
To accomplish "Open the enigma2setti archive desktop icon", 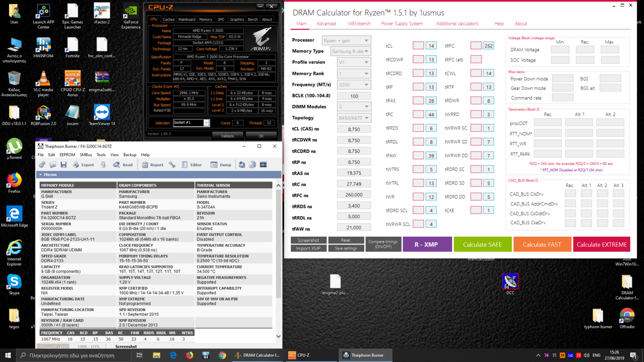I will tap(102, 81).
